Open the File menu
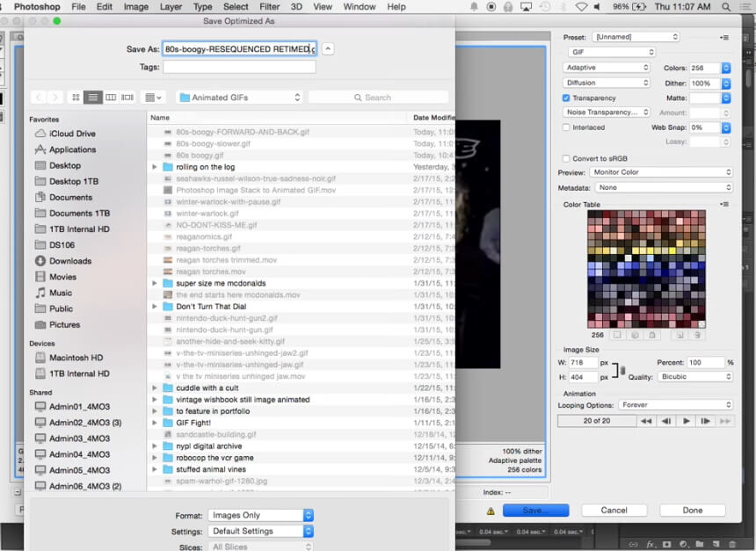This screenshot has height=551, width=756. click(78, 7)
